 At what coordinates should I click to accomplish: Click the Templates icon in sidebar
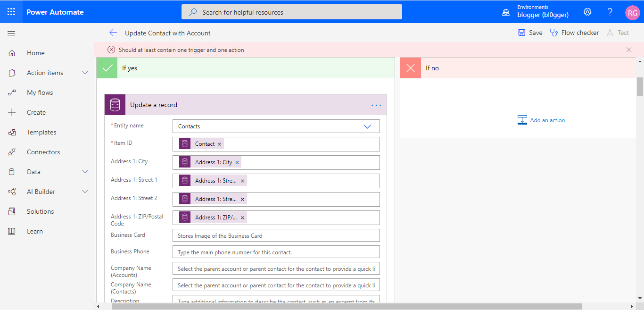tap(12, 132)
